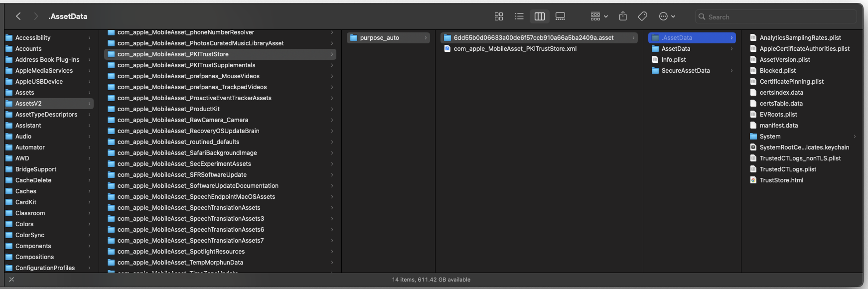Click com_apple_MobileAsset_SafariBackgroundImage folder icon
Screen dimensions: 868x289
111,153
